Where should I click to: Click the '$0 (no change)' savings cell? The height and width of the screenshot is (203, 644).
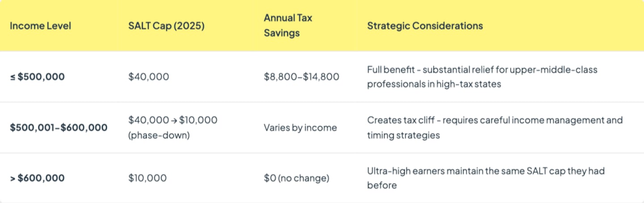297,178
